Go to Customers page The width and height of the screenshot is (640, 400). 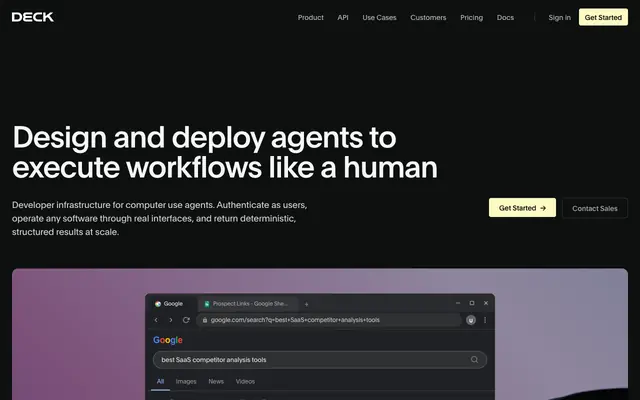pyautogui.click(x=428, y=18)
